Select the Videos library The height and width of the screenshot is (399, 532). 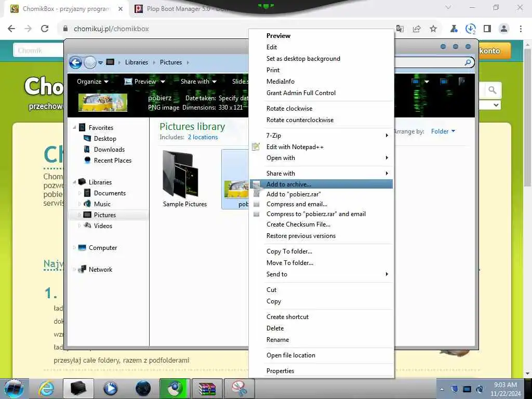[x=103, y=225]
